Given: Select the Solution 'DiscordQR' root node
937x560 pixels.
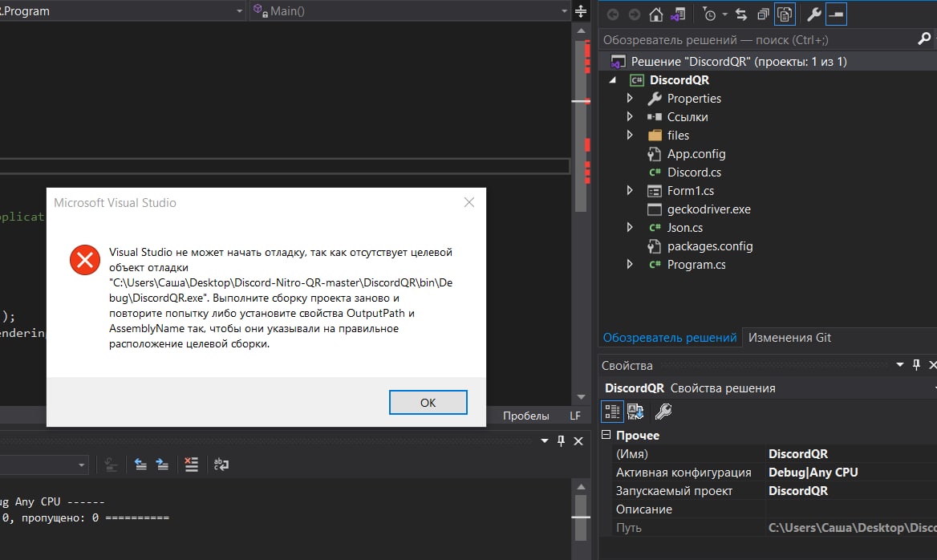Looking at the screenshot, I should click(739, 62).
